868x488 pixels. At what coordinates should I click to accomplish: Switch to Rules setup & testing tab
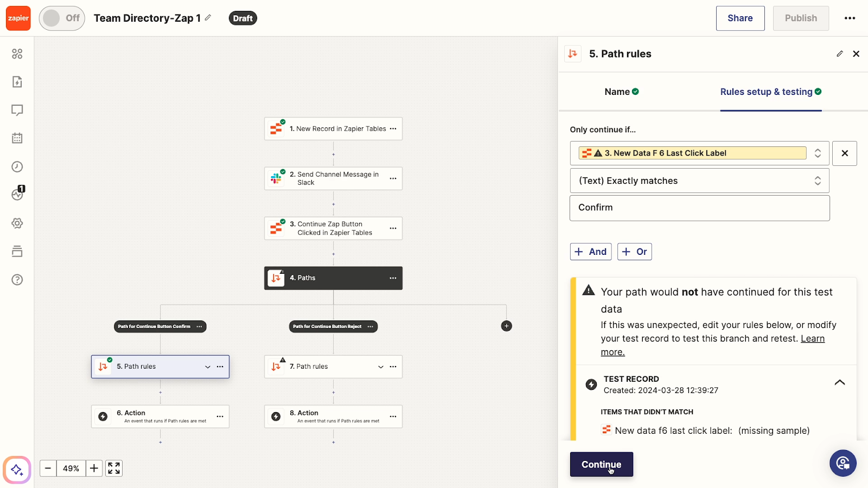click(x=771, y=92)
